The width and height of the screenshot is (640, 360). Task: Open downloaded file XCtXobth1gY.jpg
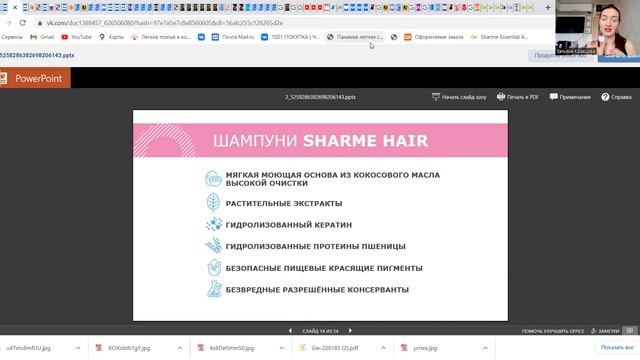[129, 348]
